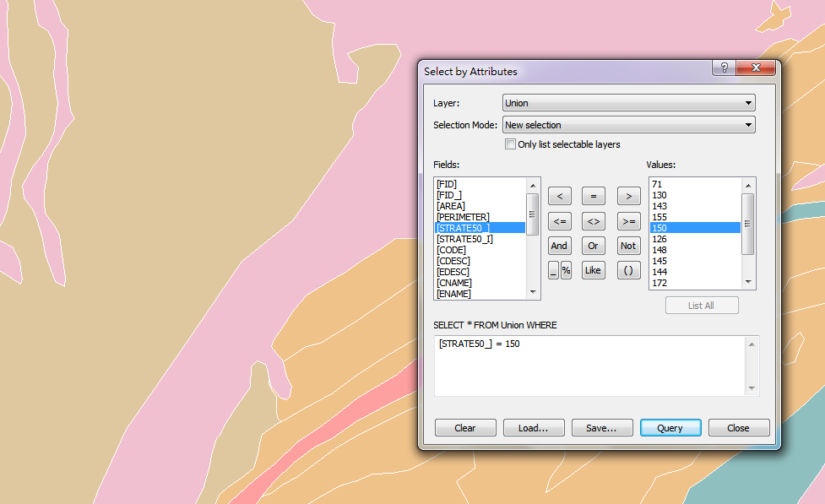Select the [AREA] field

coord(480,206)
